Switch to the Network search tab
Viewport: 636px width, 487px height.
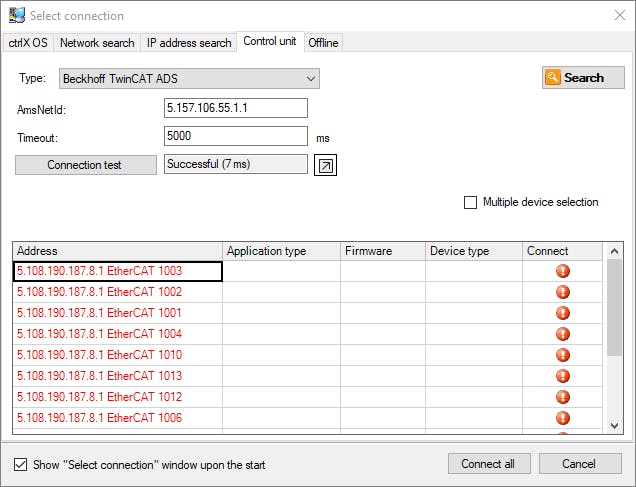click(97, 42)
